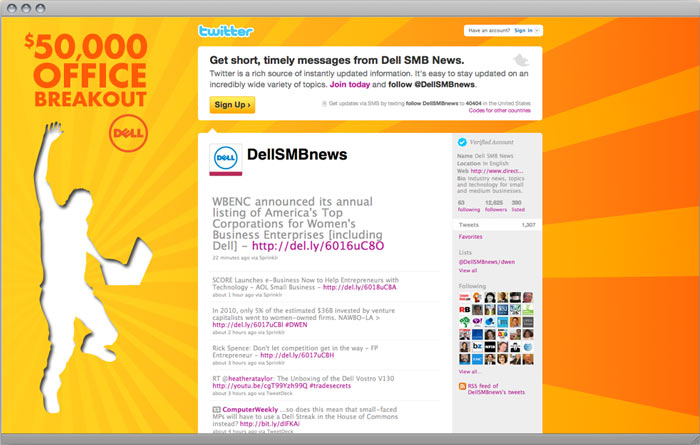
Task: Click View all under Lists
Action: (467, 270)
